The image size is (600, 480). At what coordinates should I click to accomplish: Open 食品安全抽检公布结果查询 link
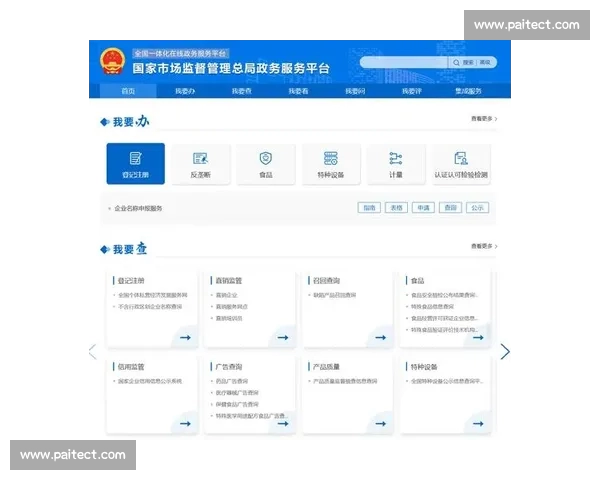(444, 295)
